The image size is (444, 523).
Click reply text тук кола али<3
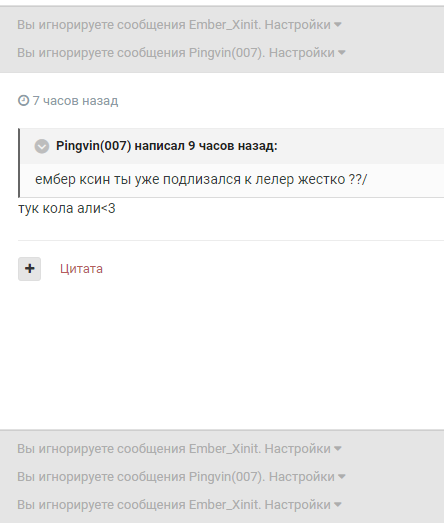click(x=67, y=208)
